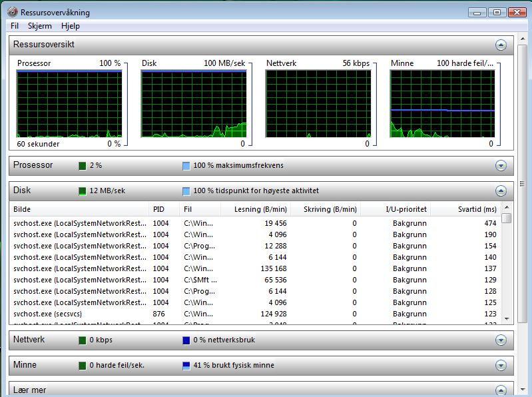
Task: Click the Disk activity graph
Action: [194, 104]
